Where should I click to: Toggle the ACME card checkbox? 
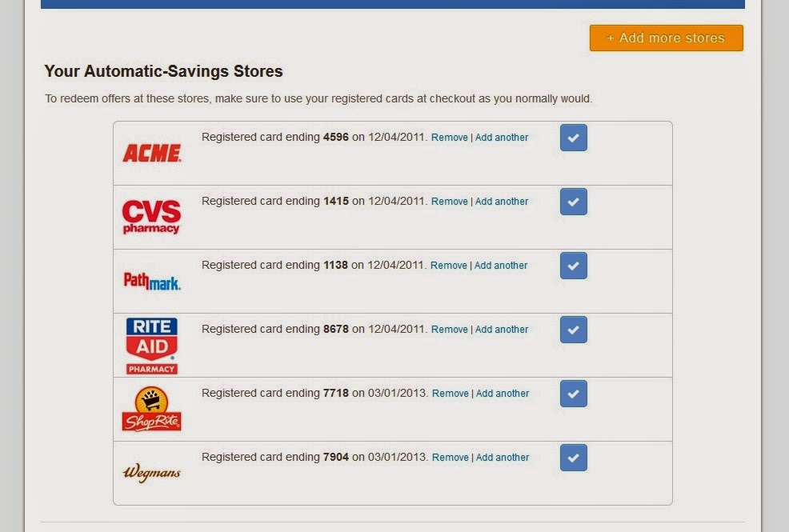[x=574, y=138]
